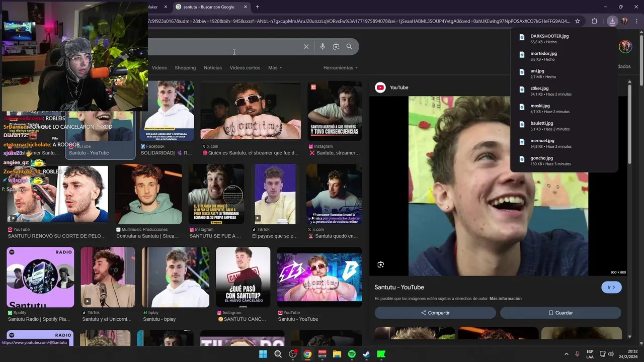Open Google Lens image search icon

click(336, 47)
